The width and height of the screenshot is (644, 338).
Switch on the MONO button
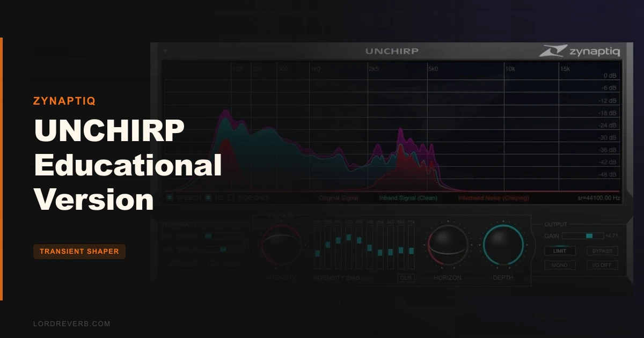point(560,265)
